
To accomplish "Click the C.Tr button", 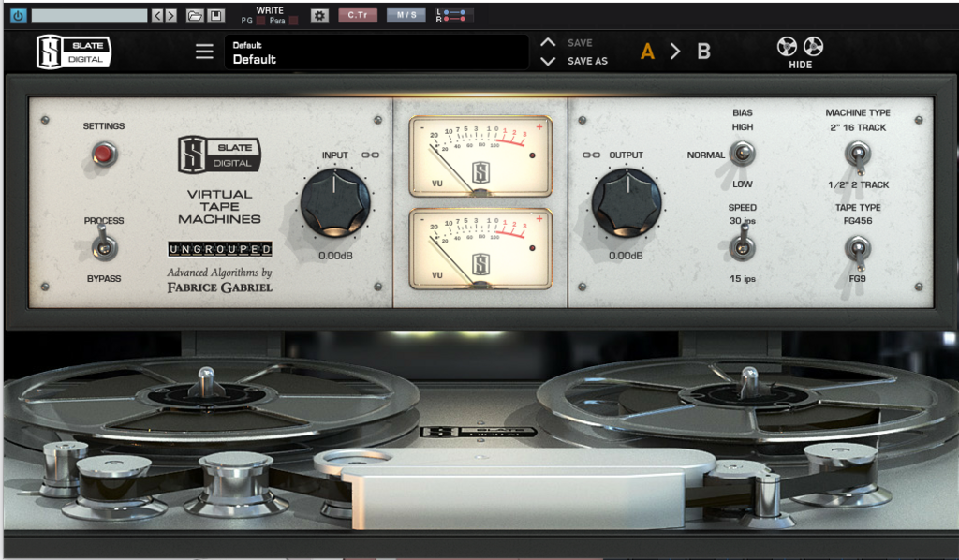I will pyautogui.click(x=358, y=15).
